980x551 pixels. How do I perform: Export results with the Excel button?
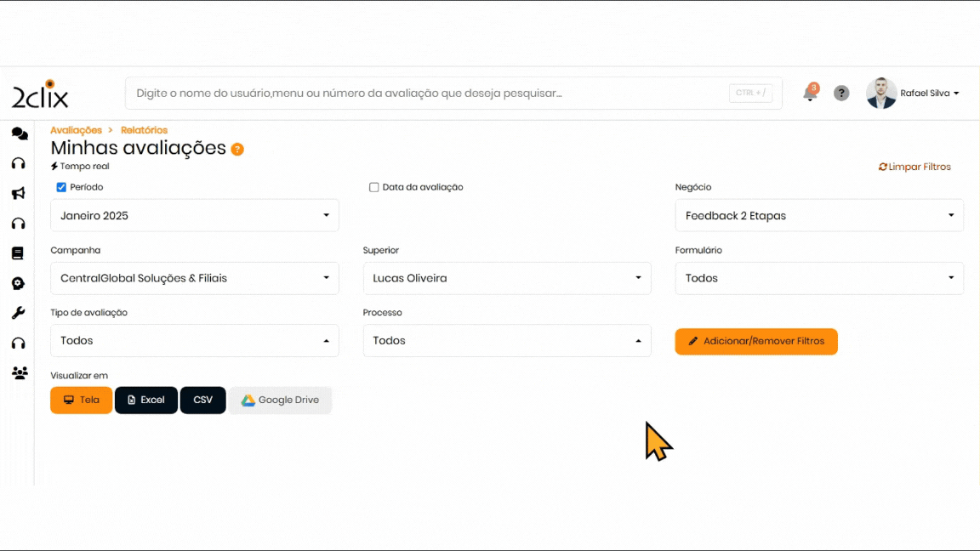pos(146,400)
